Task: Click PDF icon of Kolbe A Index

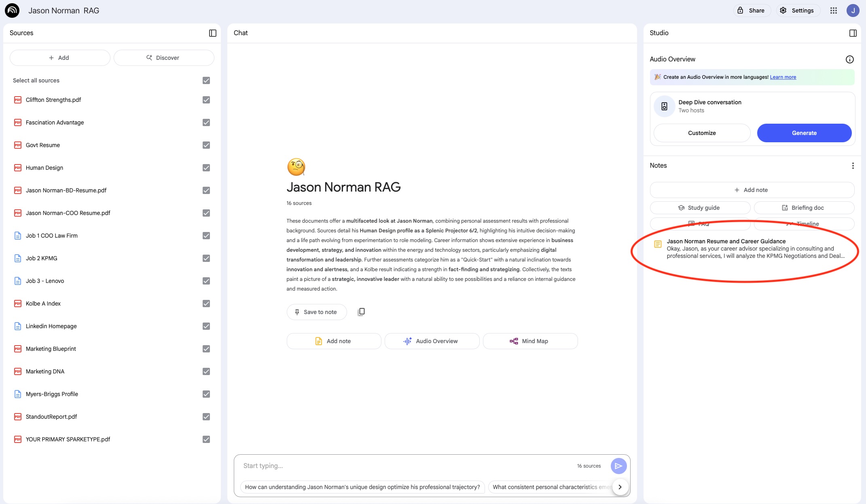Action: [x=18, y=304]
